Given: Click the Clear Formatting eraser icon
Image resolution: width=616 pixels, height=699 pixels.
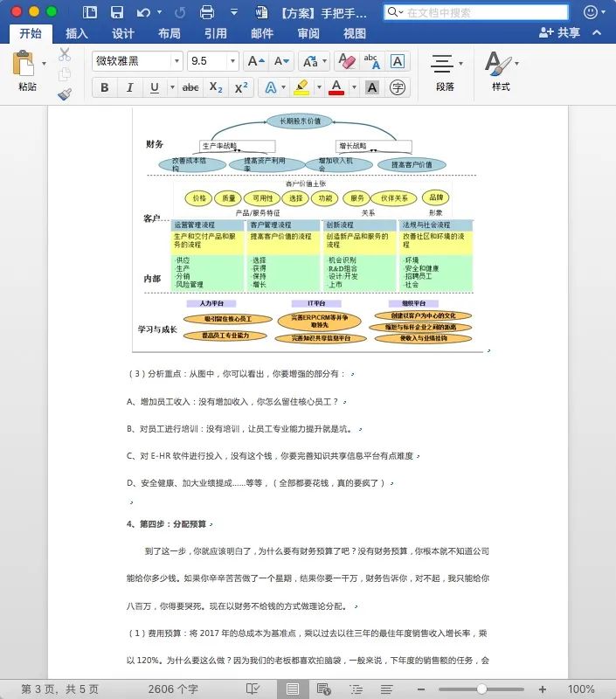Looking at the screenshot, I should coord(346,61).
